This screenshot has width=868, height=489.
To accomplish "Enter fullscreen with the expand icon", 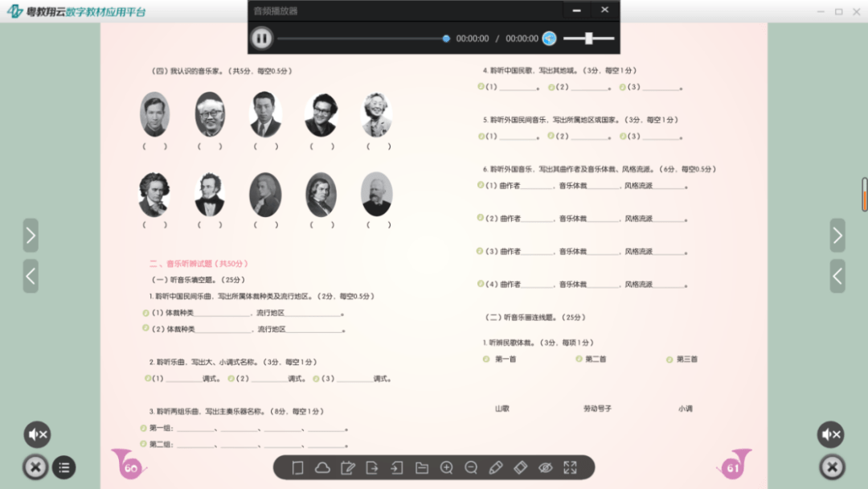I will pos(571,467).
